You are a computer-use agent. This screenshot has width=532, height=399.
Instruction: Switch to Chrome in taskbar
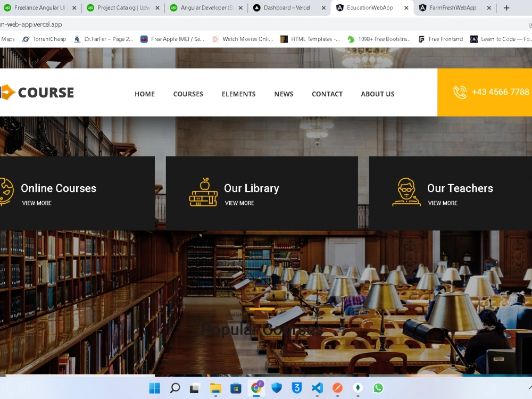pyautogui.click(x=256, y=387)
